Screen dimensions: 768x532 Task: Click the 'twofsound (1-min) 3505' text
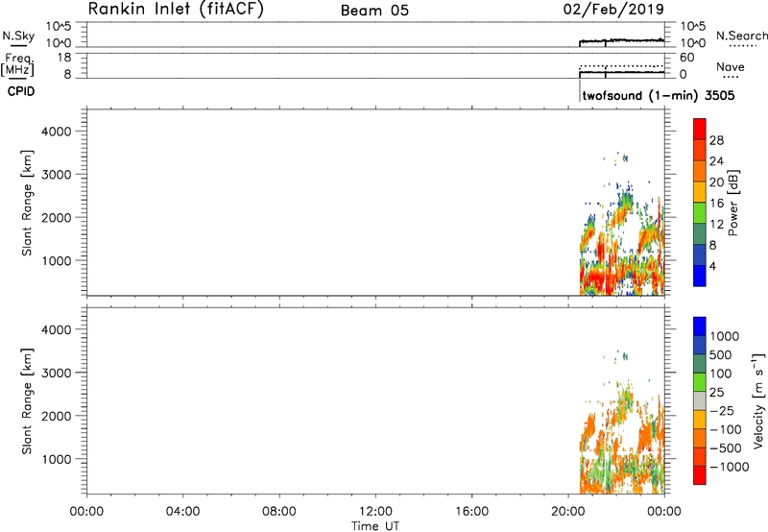coord(659,95)
